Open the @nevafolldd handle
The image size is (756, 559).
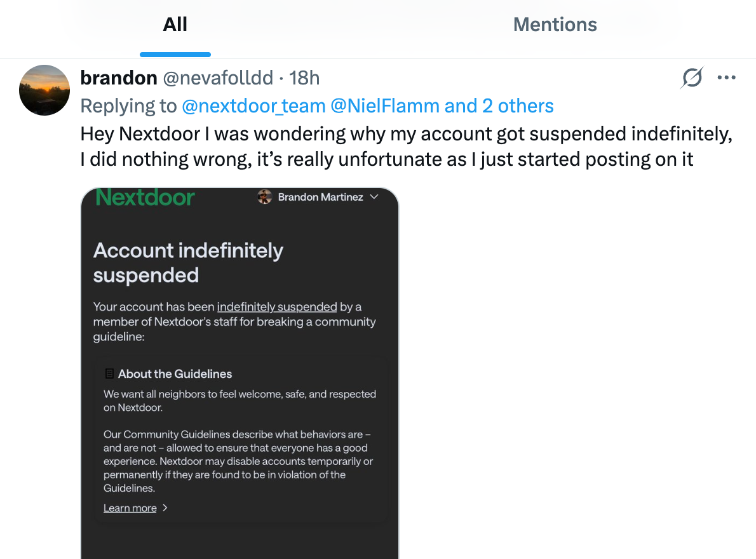pos(218,78)
